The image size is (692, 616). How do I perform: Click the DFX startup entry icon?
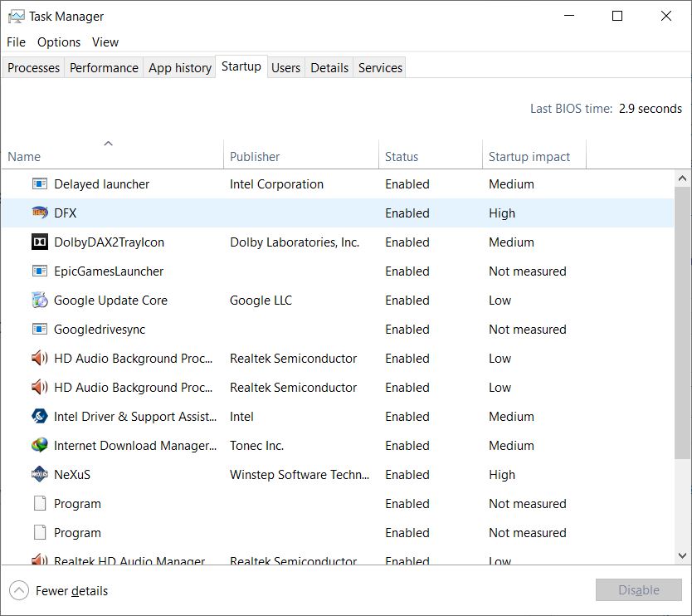pos(40,213)
